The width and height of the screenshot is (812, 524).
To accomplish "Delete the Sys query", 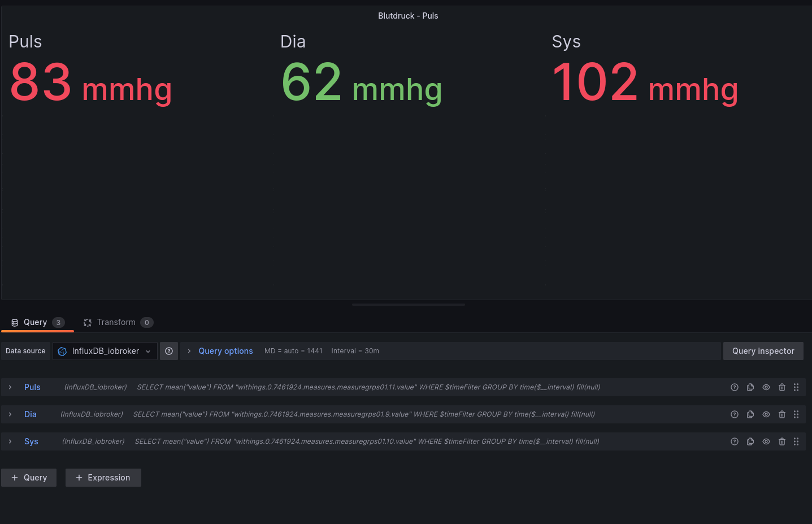I will coord(782,441).
